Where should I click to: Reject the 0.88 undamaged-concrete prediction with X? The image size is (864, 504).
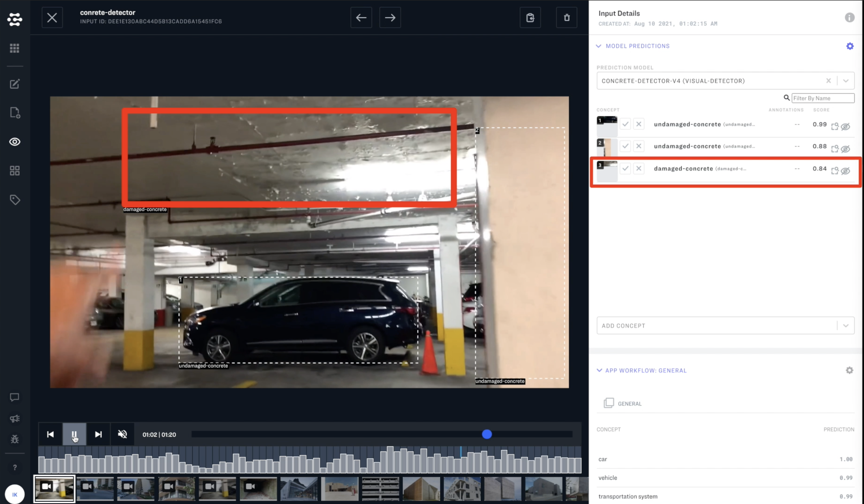click(x=638, y=146)
